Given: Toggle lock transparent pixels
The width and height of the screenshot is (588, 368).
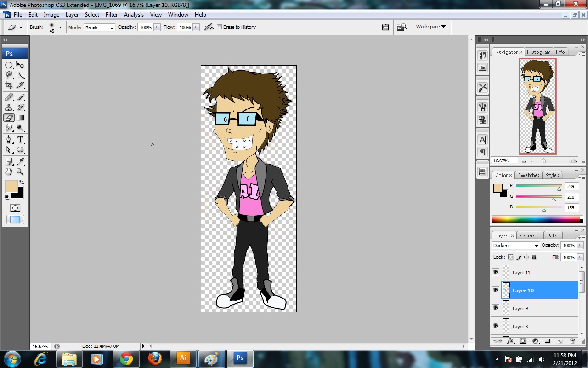Looking at the screenshot, I should tap(511, 257).
